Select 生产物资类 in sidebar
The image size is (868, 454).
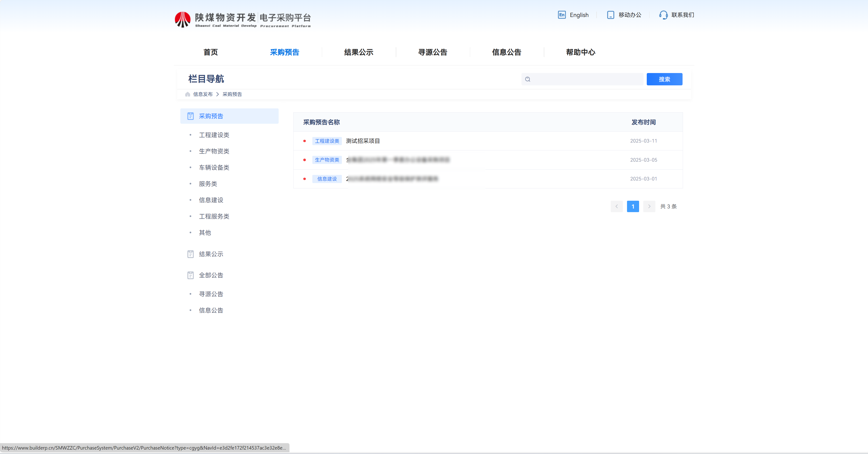click(x=214, y=151)
